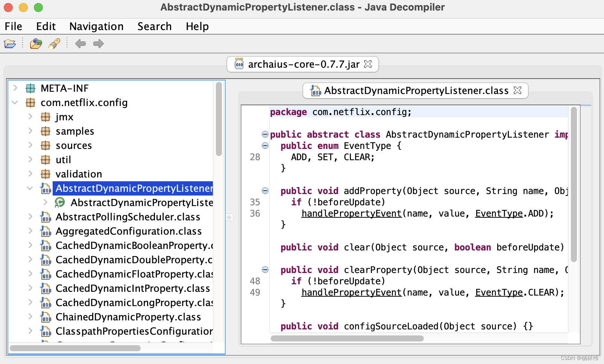
Task: Collapse the addProperty method fold marker
Action: (265, 191)
